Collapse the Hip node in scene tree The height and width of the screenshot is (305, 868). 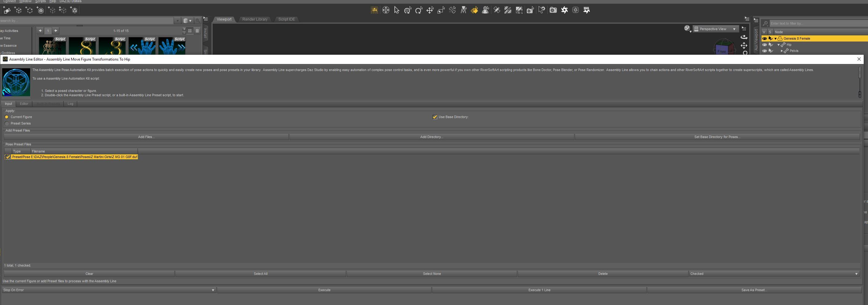click(779, 45)
